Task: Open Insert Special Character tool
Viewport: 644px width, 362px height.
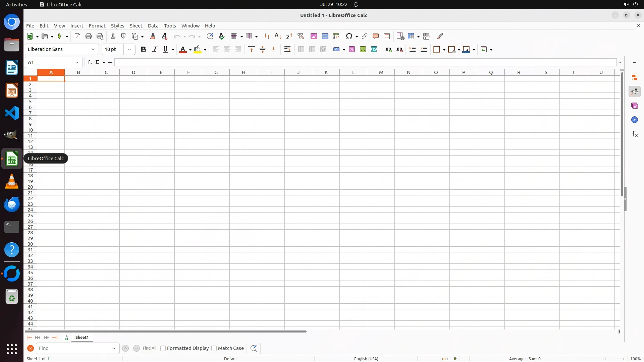Action: (x=349, y=36)
